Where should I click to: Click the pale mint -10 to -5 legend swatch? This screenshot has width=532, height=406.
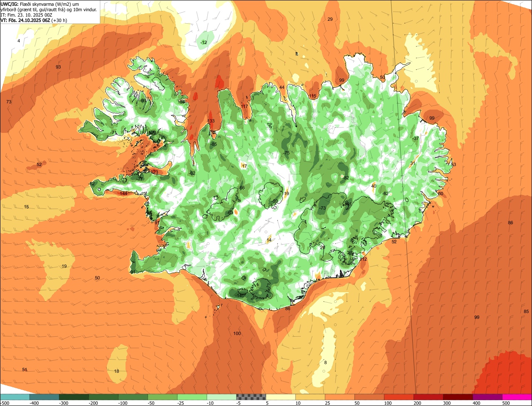pyautogui.click(x=222, y=397)
